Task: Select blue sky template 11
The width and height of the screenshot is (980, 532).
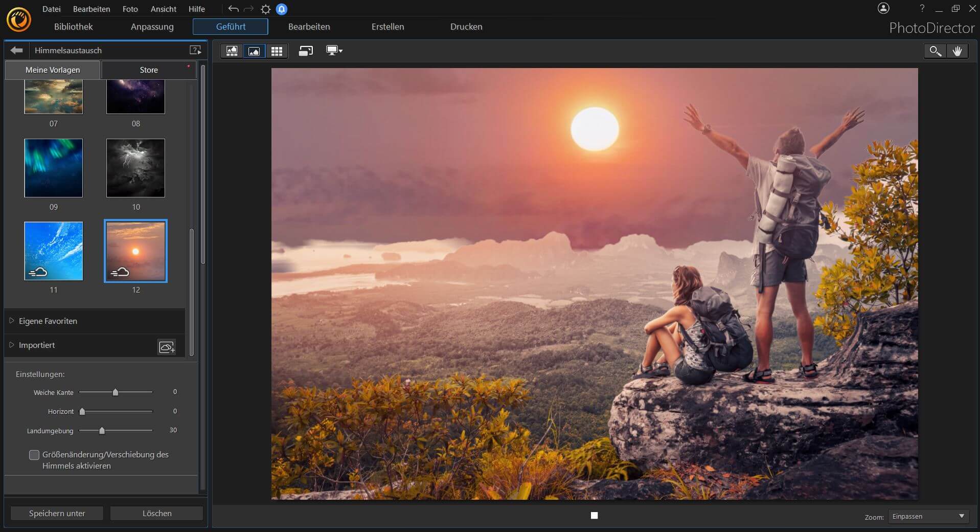Action: pyautogui.click(x=54, y=251)
